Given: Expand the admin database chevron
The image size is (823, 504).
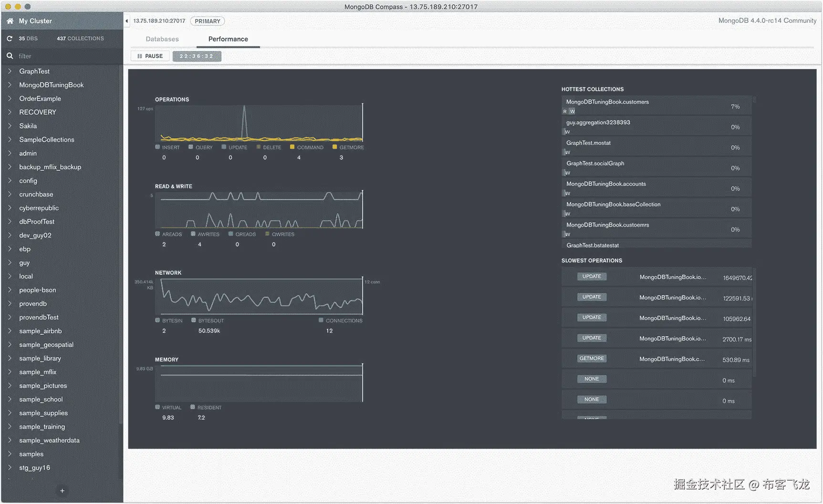Looking at the screenshot, I should [x=10, y=153].
